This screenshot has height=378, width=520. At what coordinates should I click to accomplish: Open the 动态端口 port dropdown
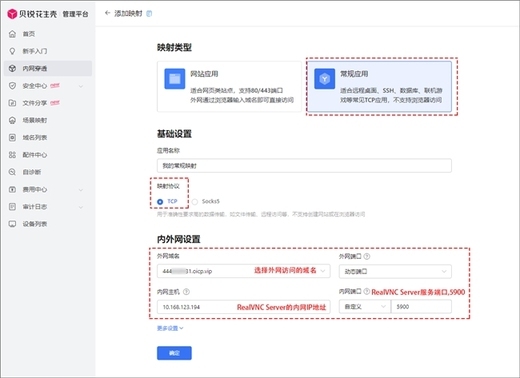click(x=395, y=271)
